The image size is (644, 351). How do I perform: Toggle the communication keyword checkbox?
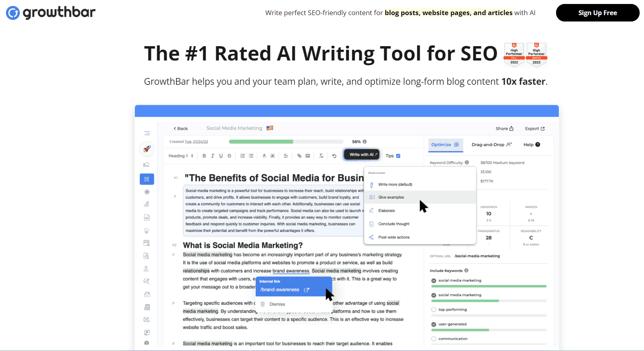pos(434,339)
